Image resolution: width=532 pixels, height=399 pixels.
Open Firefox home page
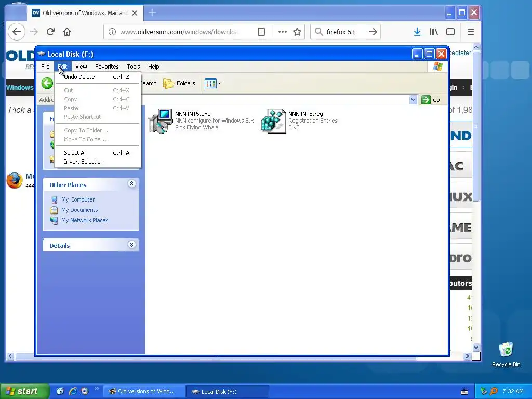tap(67, 32)
